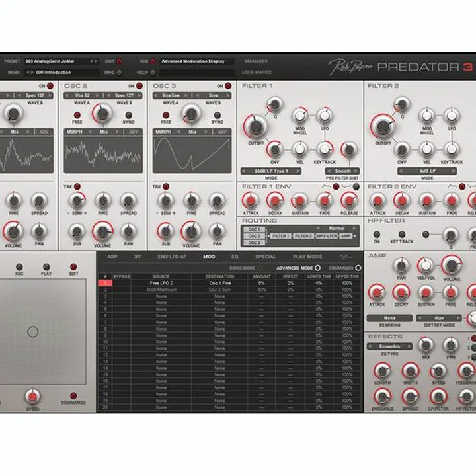476x476 pixels.
Task: Adjust the Effects LP Filter knob
Action: pyautogui.click(x=438, y=397)
